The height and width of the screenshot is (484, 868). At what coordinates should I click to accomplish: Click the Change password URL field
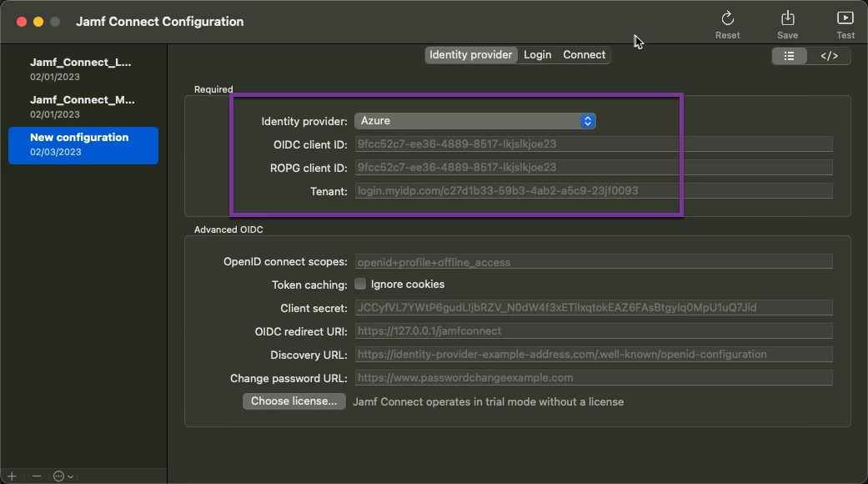click(x=594, y=378)
